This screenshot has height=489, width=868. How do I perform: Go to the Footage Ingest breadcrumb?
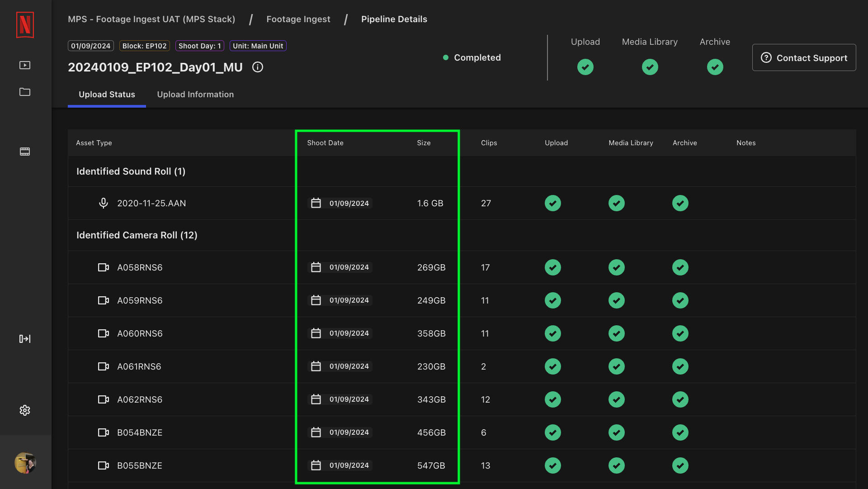tap(298, 19)
